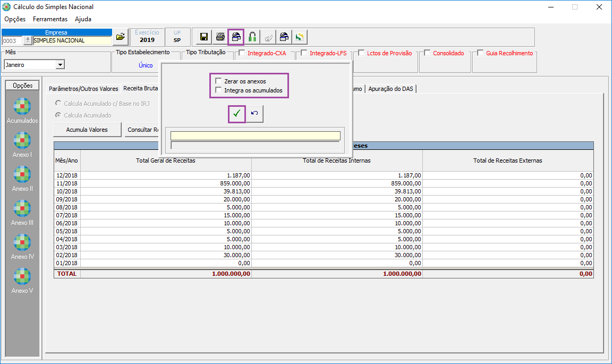Viewport: 612px width, 364px height.
Task: Select Calcula Acumulado c/ Base no IRJ
Action: [x=58, y=104]
